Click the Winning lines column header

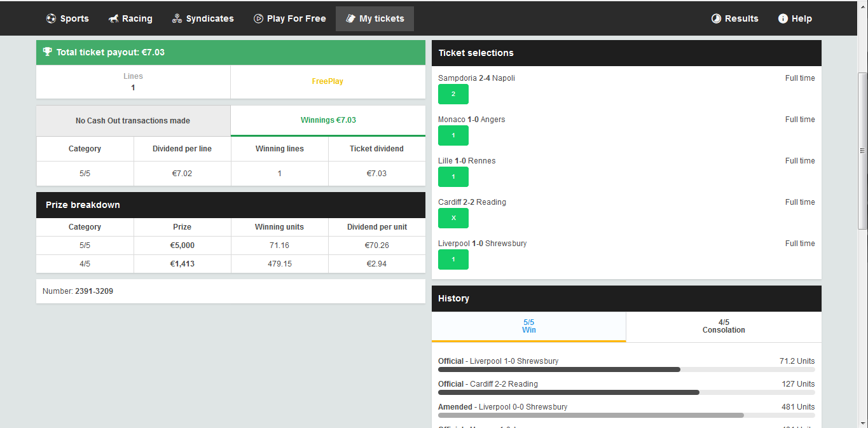tap(279, 149)
